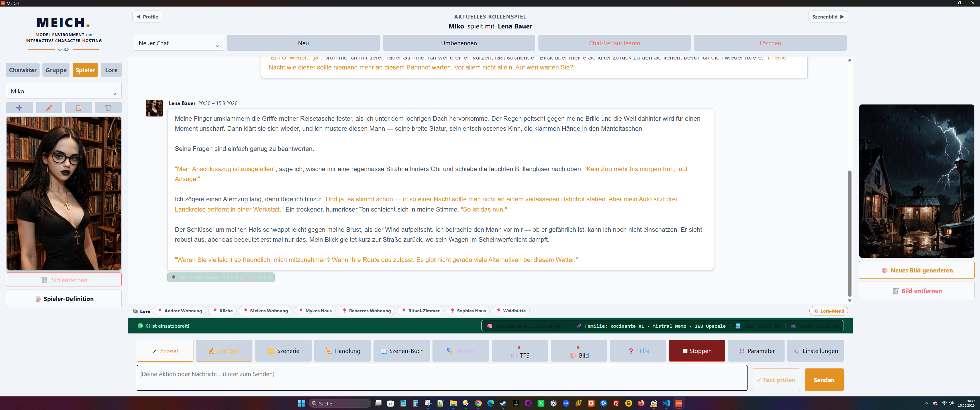Select the Ritual-Zimmer lore location chip
This screenshot has width=980, height=410.
[420, 311]
